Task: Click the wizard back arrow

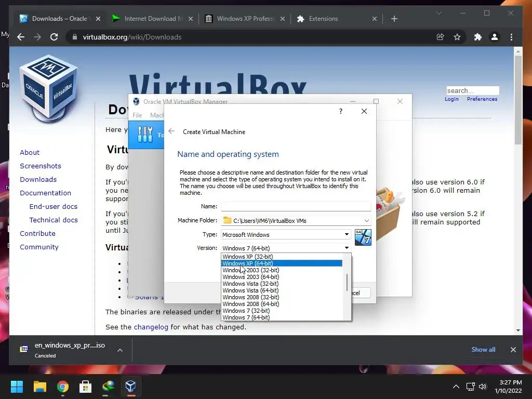Action: click(171, 131)
